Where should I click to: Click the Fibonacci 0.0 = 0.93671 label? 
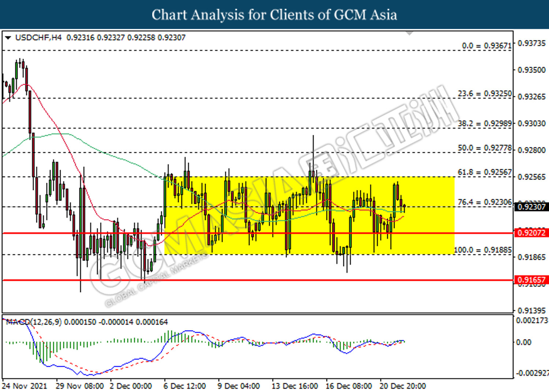(x=486, y=46)
